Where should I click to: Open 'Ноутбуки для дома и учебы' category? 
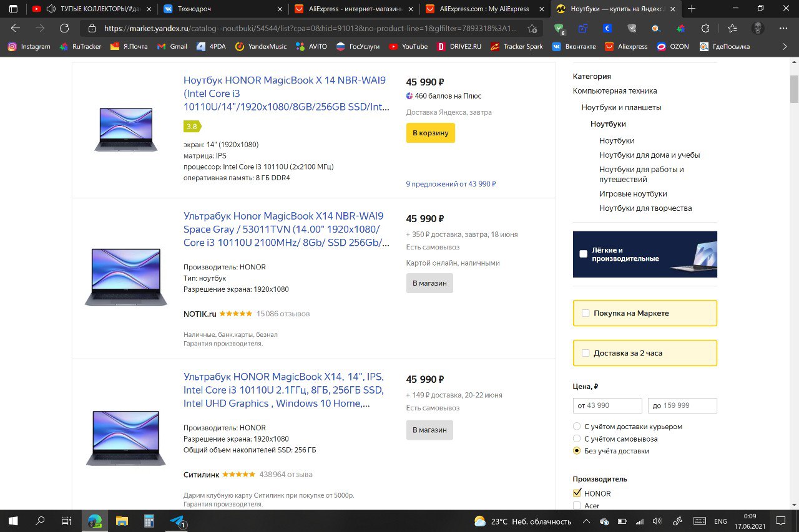click(x=649, y=155)
